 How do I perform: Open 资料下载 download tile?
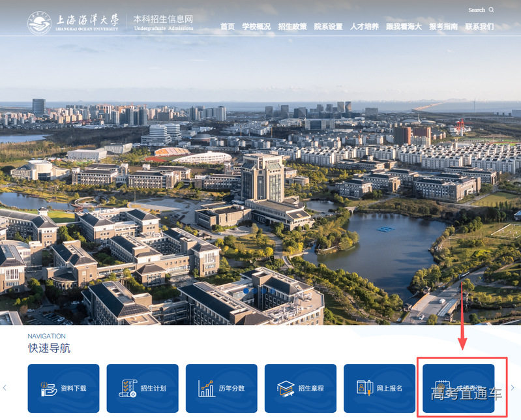[x=63, y=388]
